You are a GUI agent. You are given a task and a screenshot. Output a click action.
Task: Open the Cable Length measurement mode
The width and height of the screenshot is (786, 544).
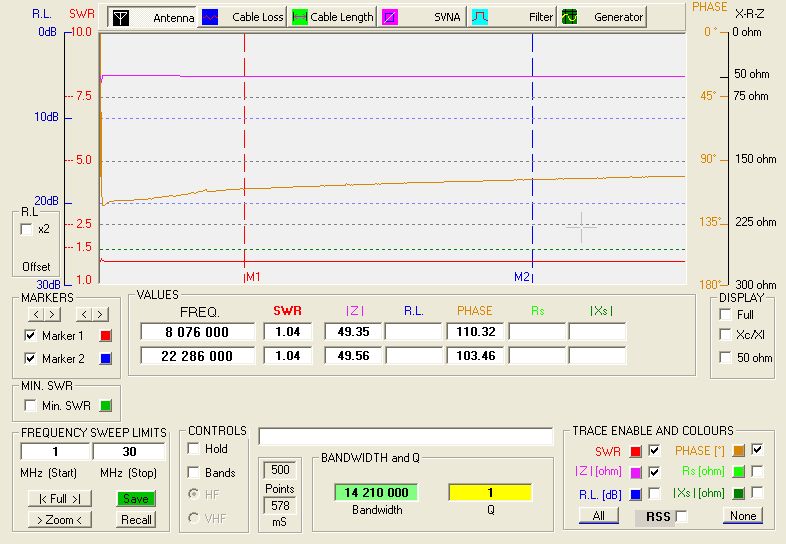tap(333, 17)
